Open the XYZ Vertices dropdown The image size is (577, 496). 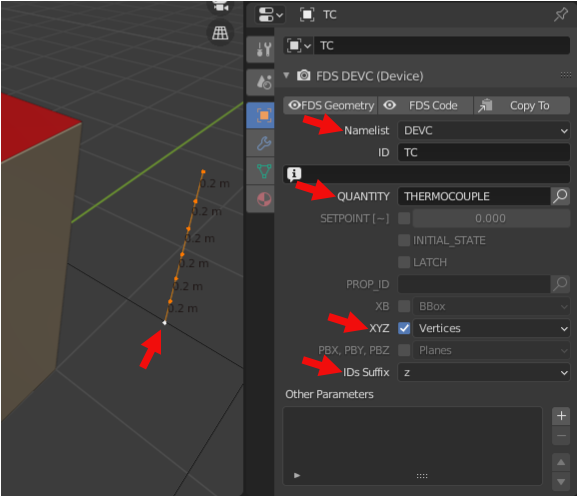point(491,328)
